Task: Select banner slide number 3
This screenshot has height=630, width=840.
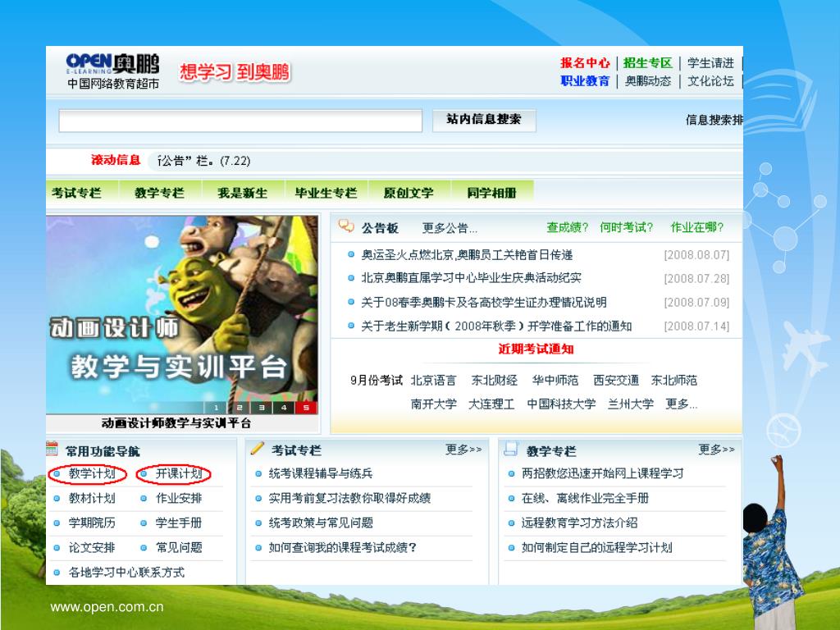Action: 262,408
